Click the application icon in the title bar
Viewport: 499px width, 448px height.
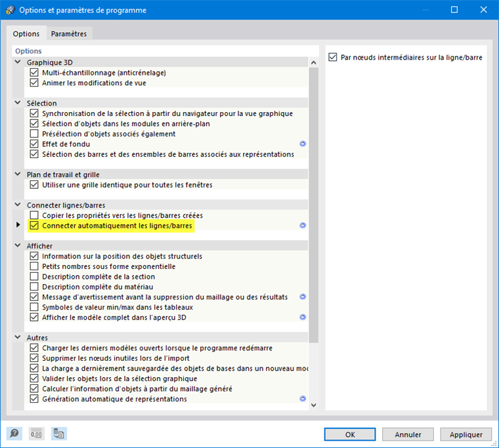tap(11, 10)
